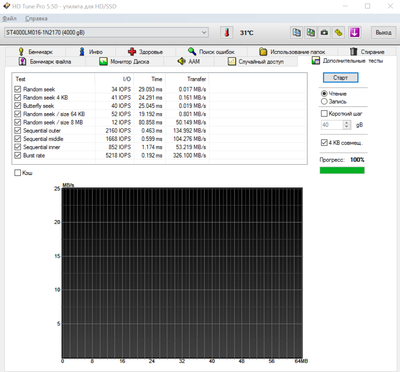Click the Выход button
Viewport: 400px width, 372px height.
pos(383,33)
